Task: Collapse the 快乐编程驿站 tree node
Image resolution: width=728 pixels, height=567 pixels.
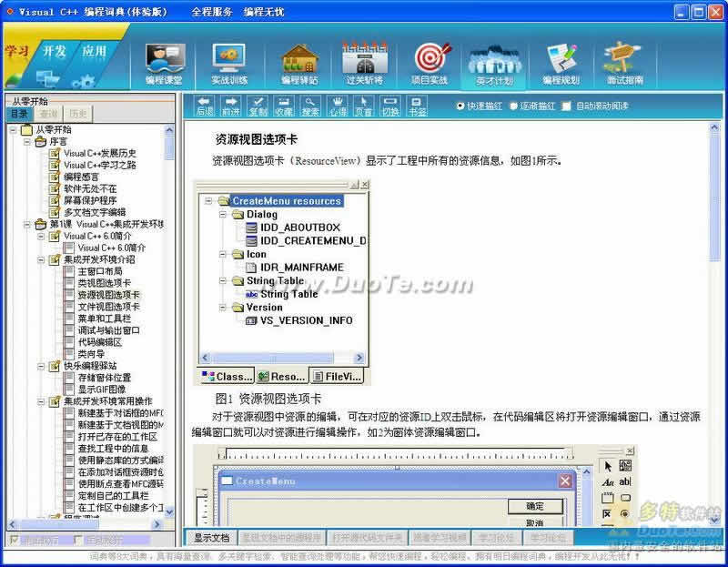Action: pyautogui.click(x=41, y=366)
